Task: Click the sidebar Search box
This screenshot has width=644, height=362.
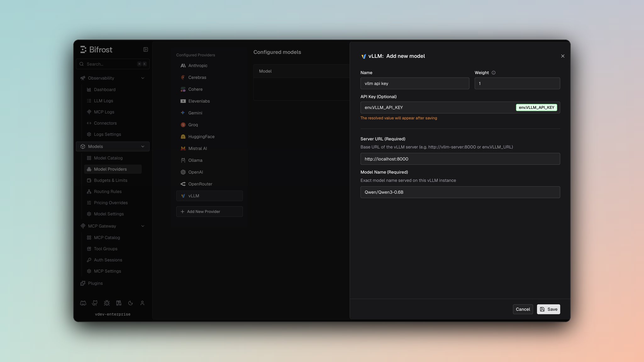Action: (x=113, y=64)
